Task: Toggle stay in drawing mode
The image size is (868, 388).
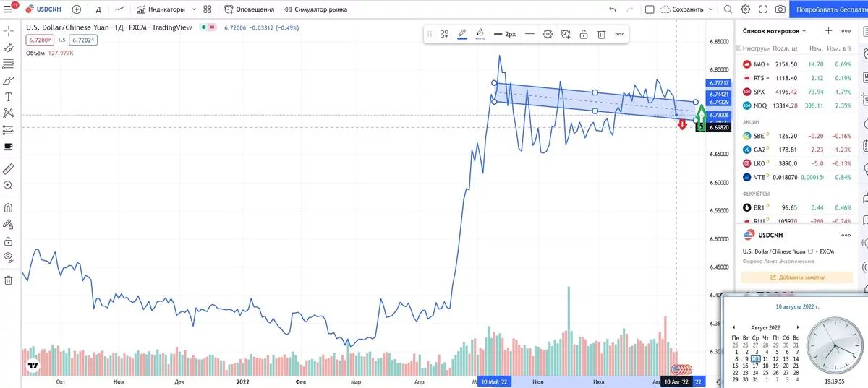Action: 8,225
